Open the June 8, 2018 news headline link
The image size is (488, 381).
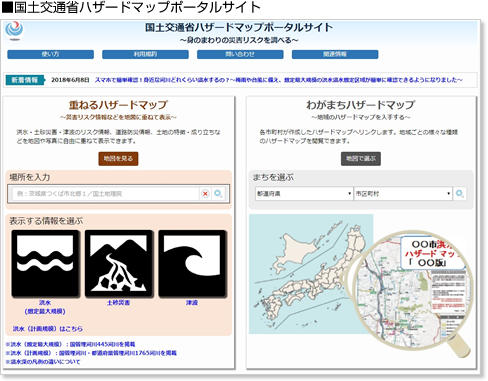[x=279, y=80]
